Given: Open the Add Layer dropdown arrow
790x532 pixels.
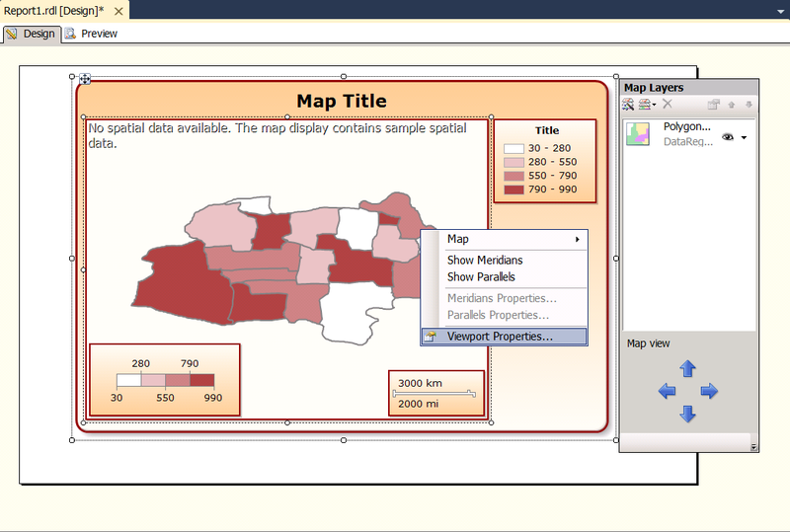Looking at the screenshot, I should point(654,105).
